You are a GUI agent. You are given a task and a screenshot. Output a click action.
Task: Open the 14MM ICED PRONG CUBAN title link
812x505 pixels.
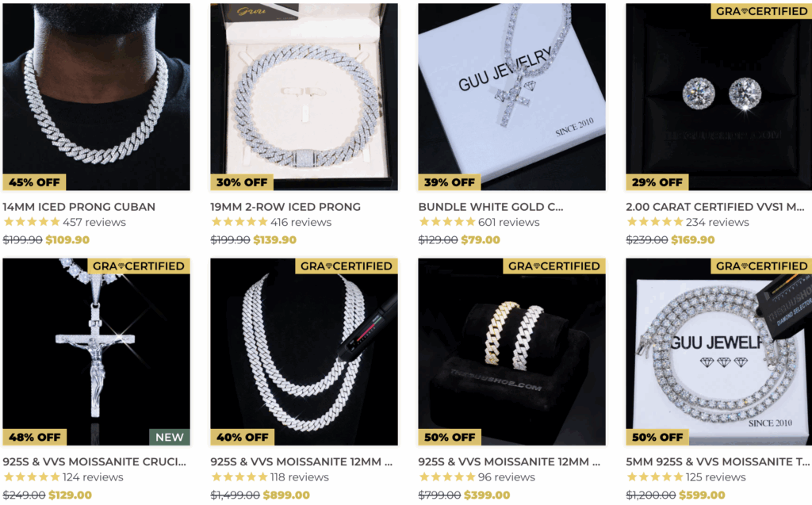[79, 207]
